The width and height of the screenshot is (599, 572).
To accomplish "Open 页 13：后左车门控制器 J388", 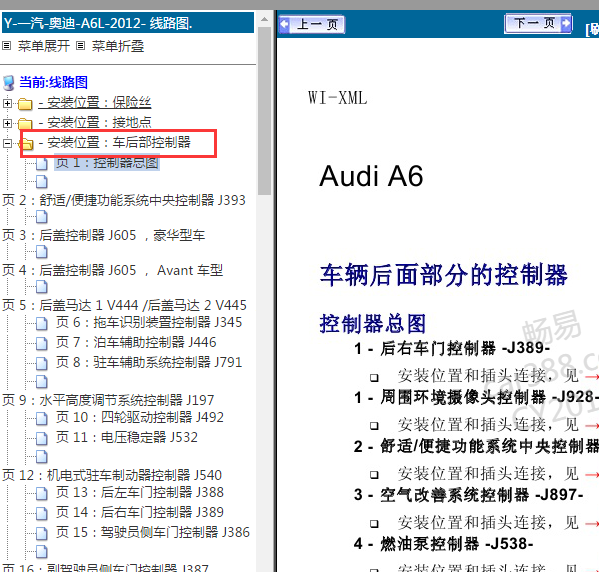I will pos(140,492).
